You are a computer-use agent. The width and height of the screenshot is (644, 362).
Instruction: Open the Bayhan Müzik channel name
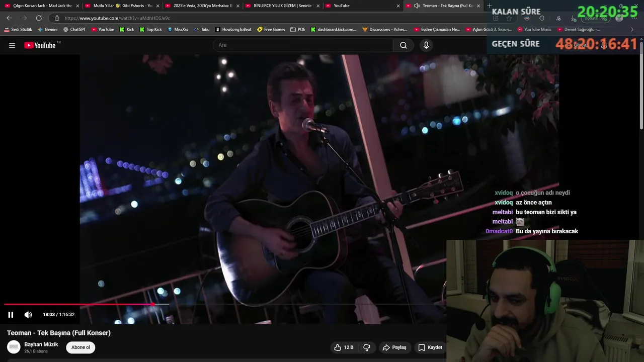click(41, 344)
